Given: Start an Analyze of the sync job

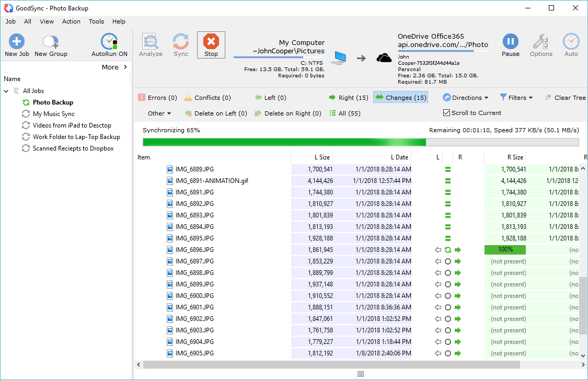Looking at the screenshot, I should click(x=151, y=45).
